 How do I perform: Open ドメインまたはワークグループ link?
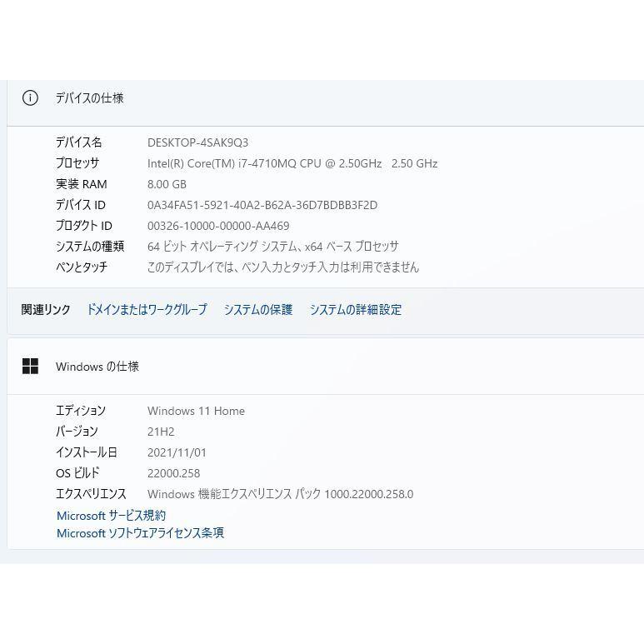pyautogui.click(x=147, y=309)
